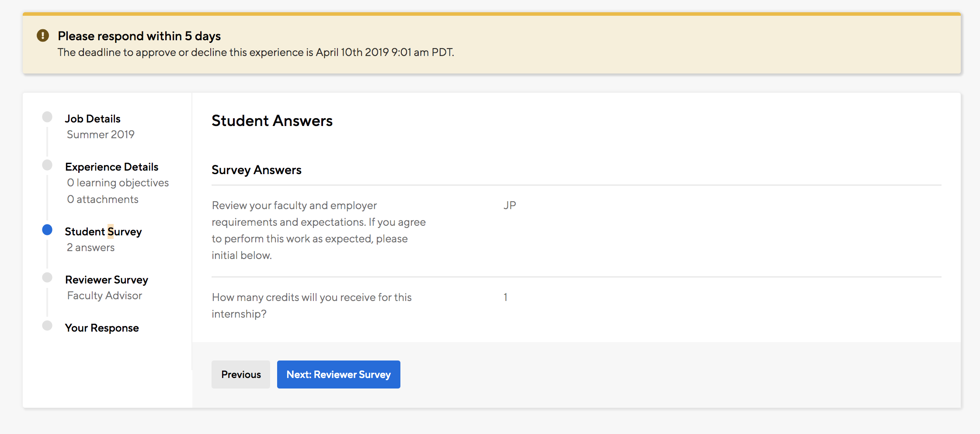Click the Job Details step circle
This screenshot has width=980, height=434.
coord(47,117)
